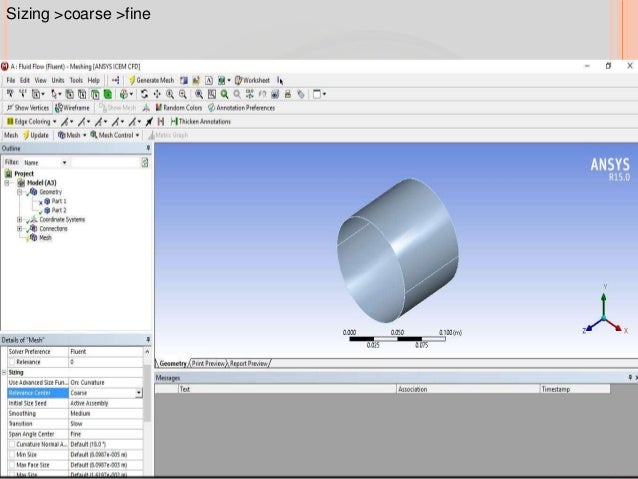
Task: Click the black arrow edge direction icon
Action: tap(149, 121)
